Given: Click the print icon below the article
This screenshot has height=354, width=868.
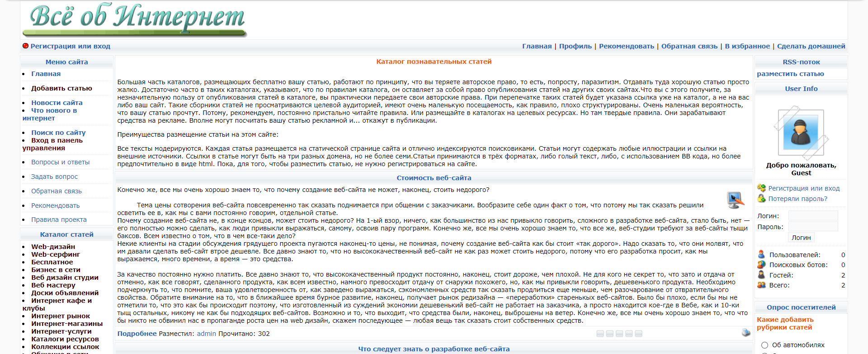Looking at the screenshot, I should [746, 333].
